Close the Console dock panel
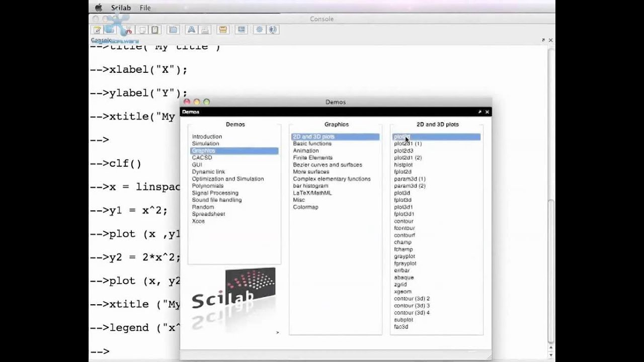 click(x=550, y=40)
